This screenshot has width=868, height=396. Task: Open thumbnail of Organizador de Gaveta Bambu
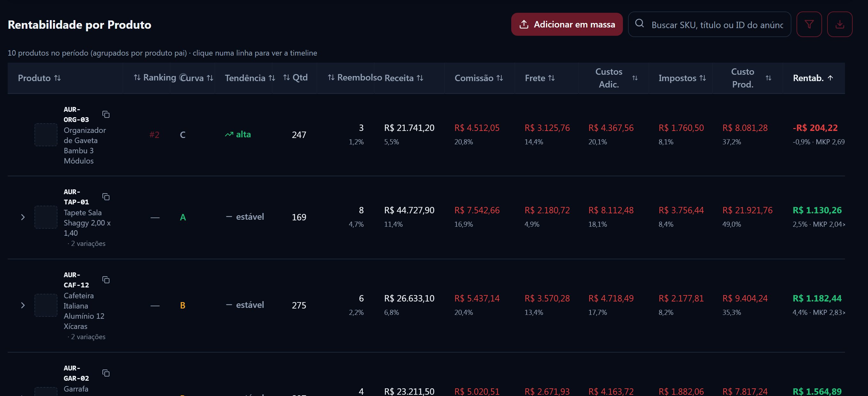46,134
